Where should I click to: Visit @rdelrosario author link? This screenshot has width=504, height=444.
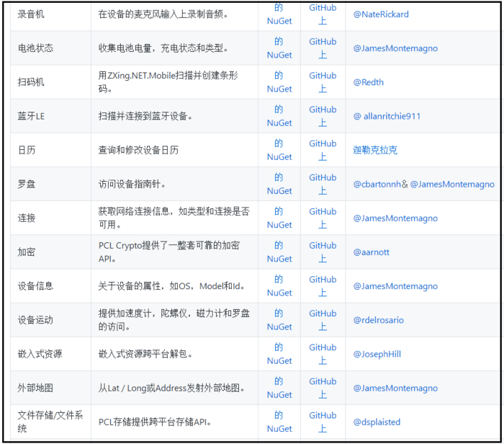tap(378, 320)
